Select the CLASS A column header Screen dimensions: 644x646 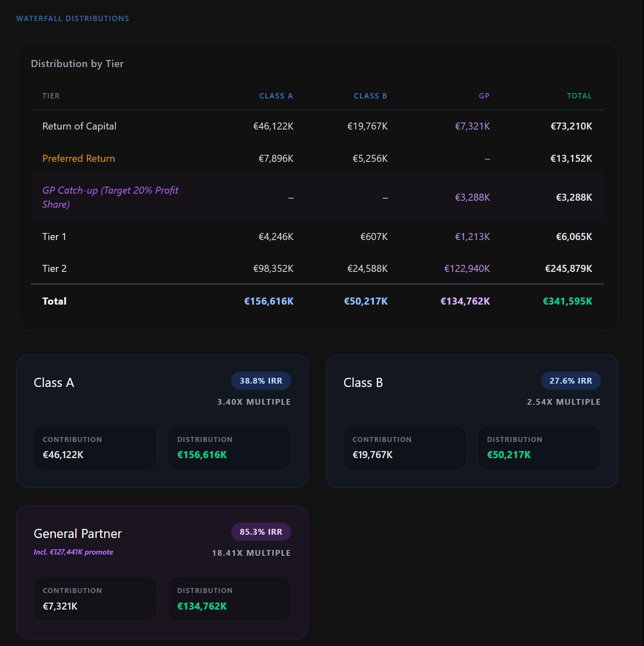click(x=276, y=96)
